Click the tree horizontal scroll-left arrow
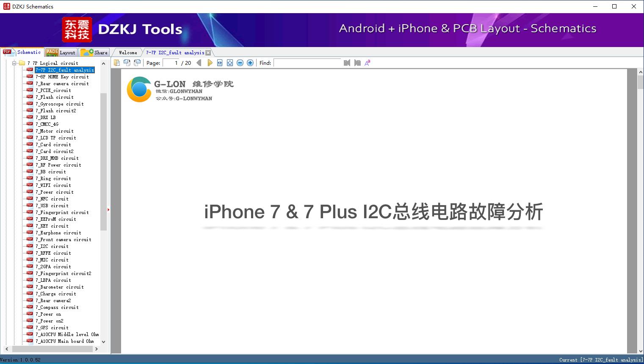This screenshot has width=644, height=364. pyautogui.click(x=6, y=349)
